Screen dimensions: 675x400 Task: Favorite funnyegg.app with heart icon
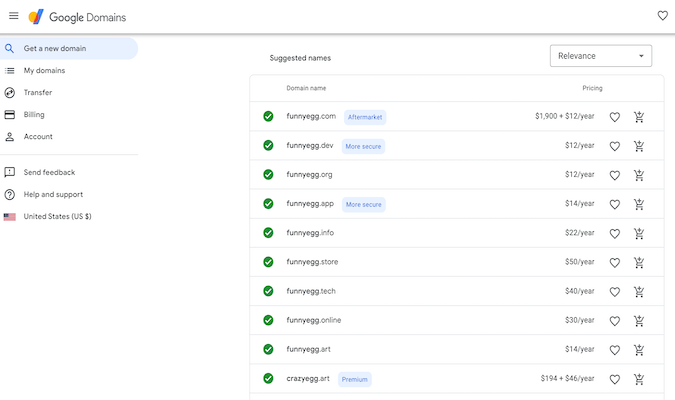(615, 204)
